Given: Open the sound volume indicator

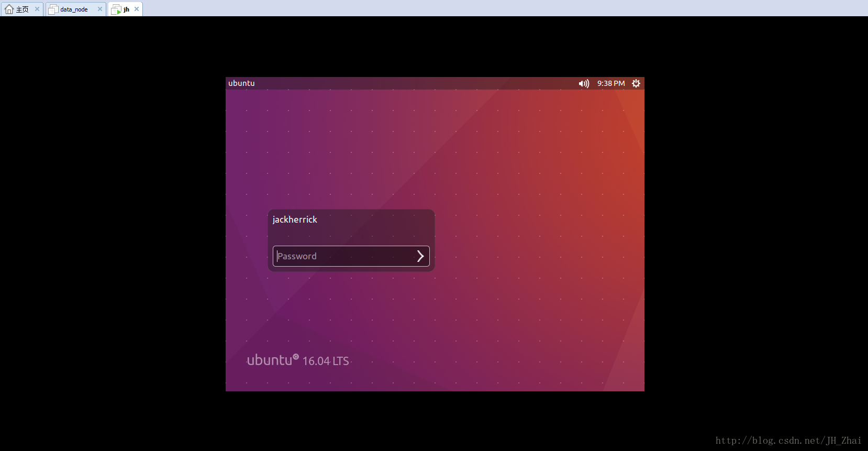Looking at the screenshot, I should (584, 83).
